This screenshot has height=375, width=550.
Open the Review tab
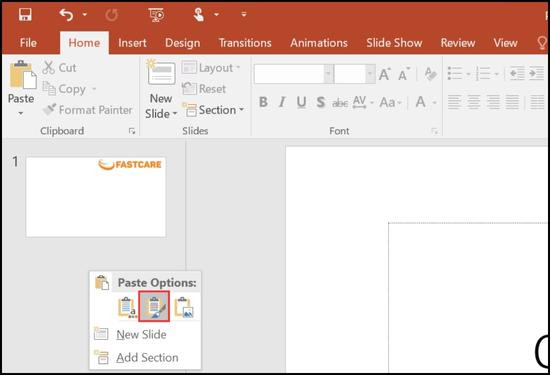click(458, 43)
